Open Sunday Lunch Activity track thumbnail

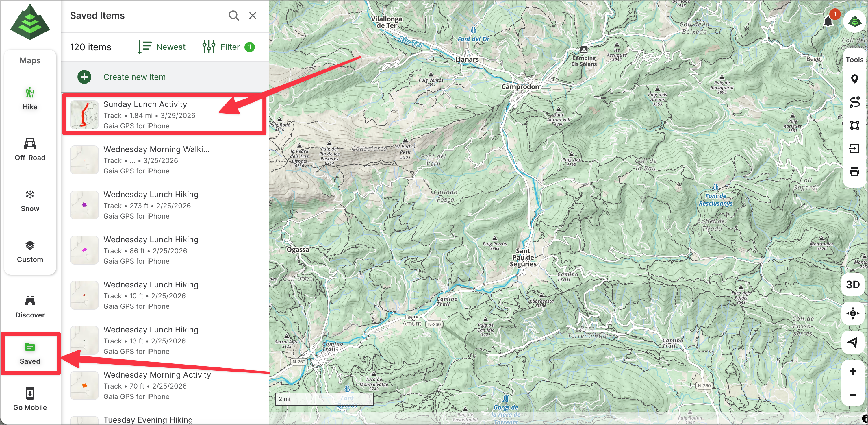[84, 114]
